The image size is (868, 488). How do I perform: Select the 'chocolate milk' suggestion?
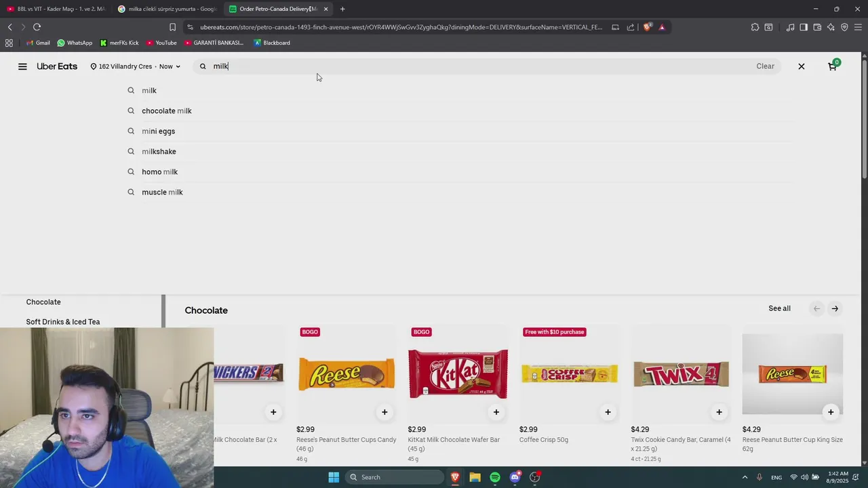167,110
